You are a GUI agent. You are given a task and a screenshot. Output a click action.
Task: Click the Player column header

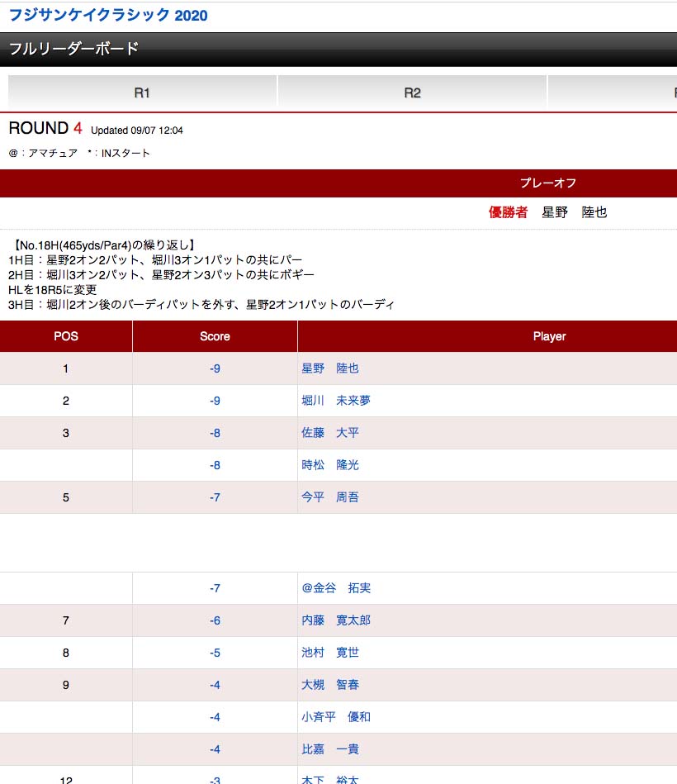click(549, 336)
